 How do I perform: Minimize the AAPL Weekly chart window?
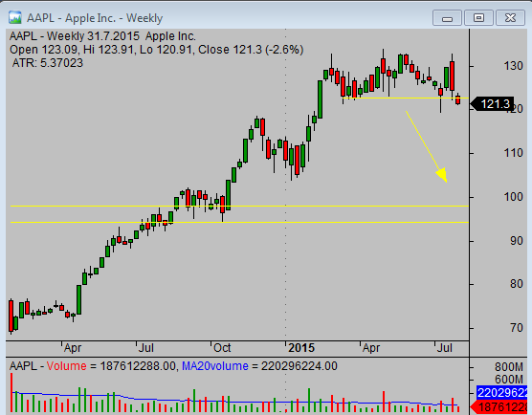point(447,18)
